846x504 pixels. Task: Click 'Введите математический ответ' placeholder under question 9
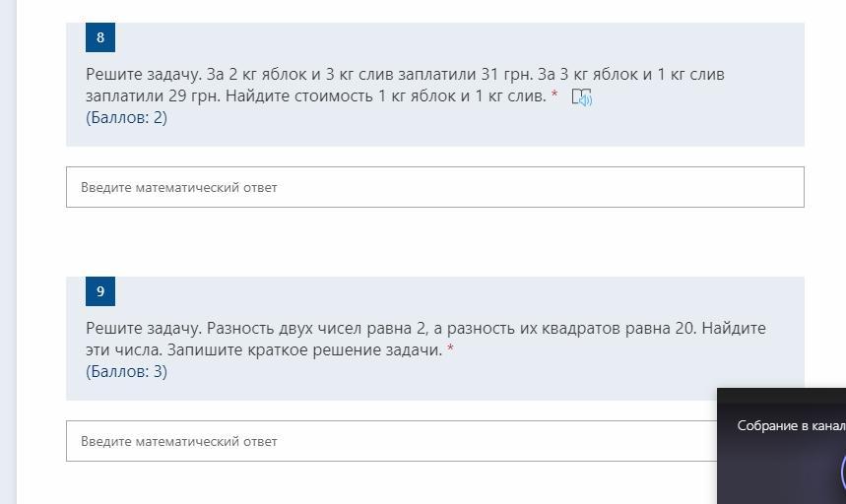click(178, 441)
